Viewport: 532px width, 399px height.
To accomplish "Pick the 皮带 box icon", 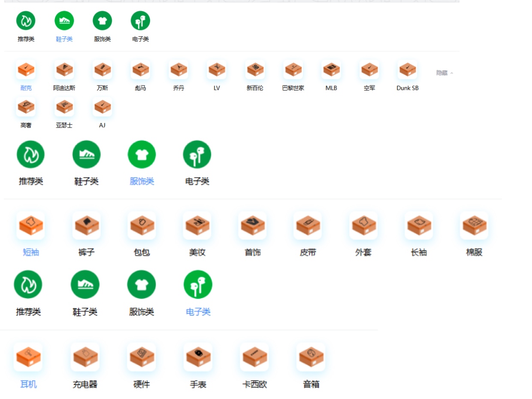I will tap(308, 225).
